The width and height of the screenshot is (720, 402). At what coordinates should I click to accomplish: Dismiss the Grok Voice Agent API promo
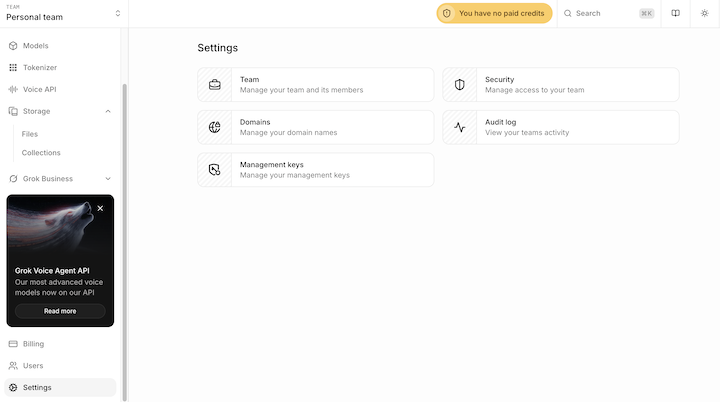(100, 208)
